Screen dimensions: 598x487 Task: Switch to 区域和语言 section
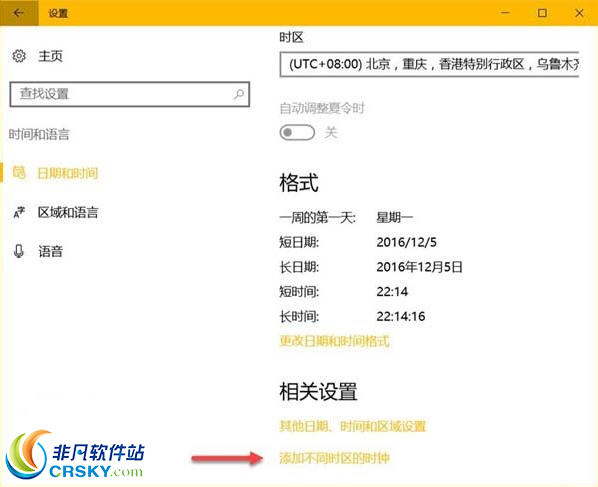click(x=68, y=212)
